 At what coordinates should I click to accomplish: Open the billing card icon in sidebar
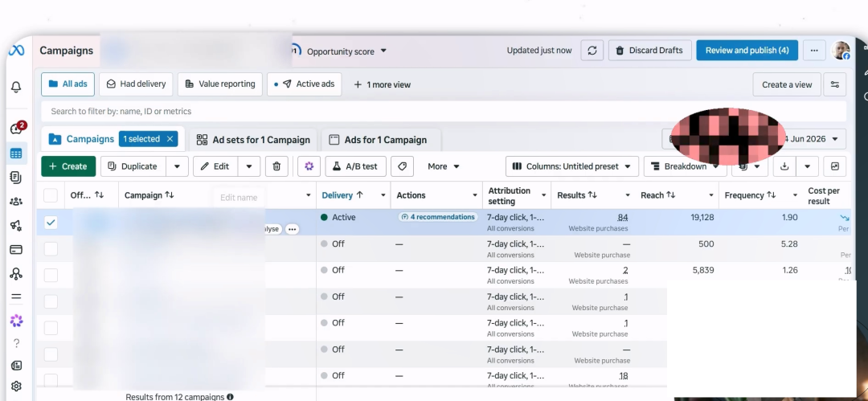16,250
